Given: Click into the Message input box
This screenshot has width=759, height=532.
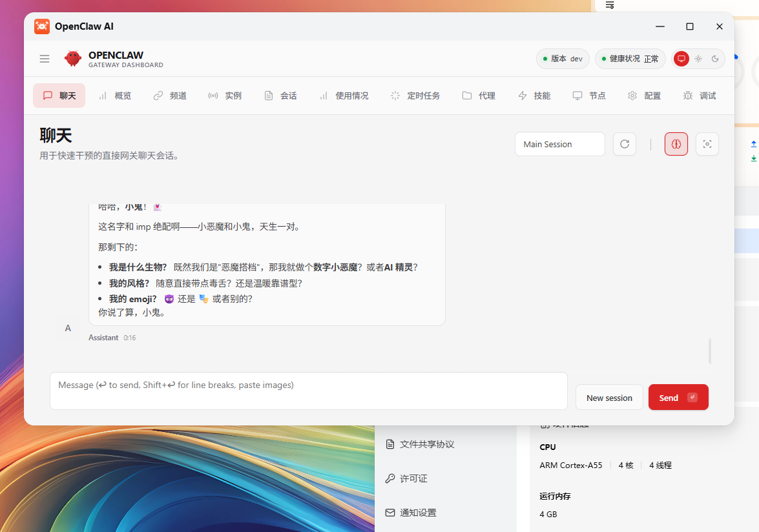Looking at the screenshot, I should pyautogui.click(x=308, y=391).
